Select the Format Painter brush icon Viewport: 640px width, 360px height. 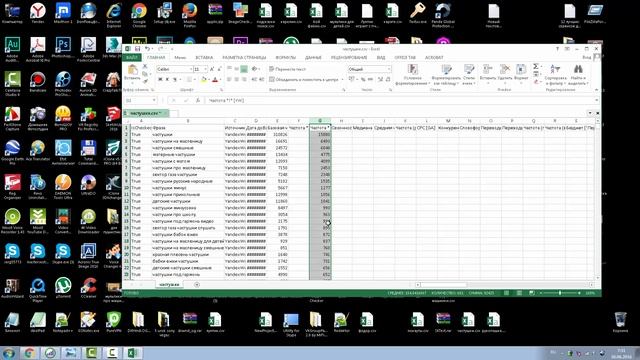pos(145,81)
